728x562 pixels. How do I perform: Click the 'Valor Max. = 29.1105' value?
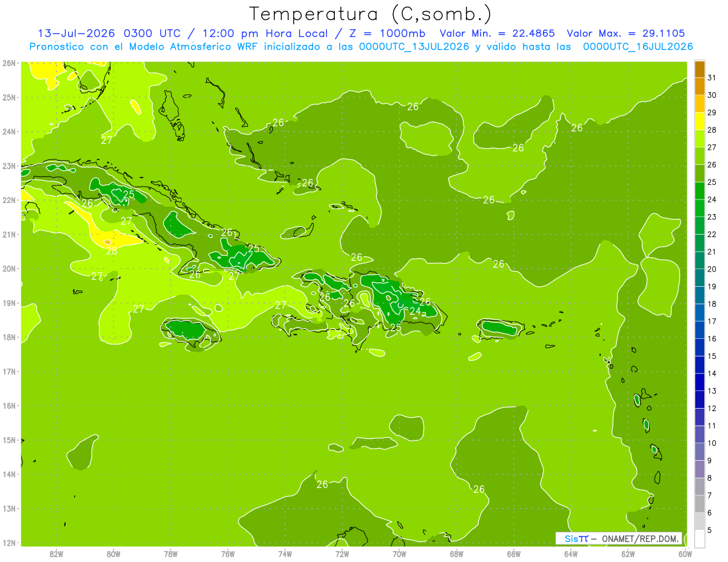(626, 33)
